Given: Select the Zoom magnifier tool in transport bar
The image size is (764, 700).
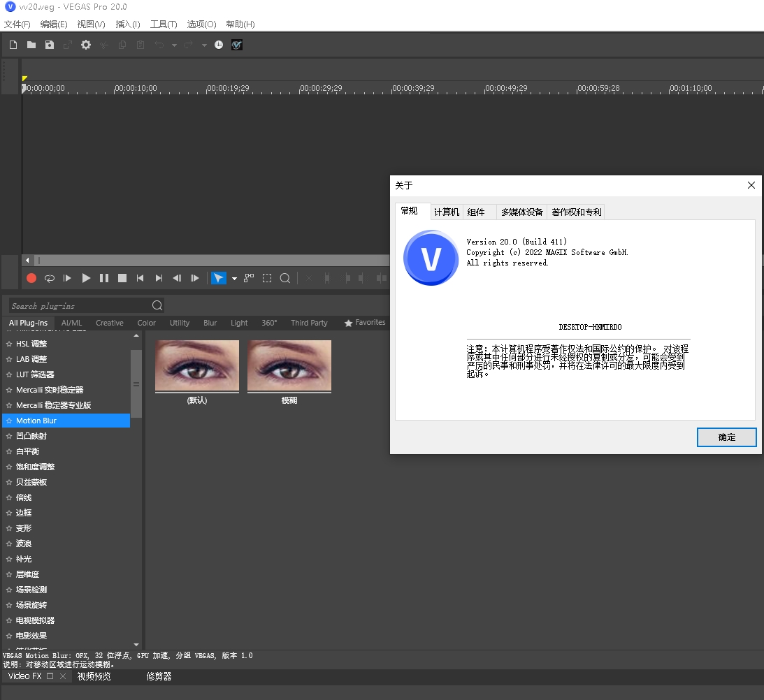Looking at the screenshot, I should pos(285,278).
